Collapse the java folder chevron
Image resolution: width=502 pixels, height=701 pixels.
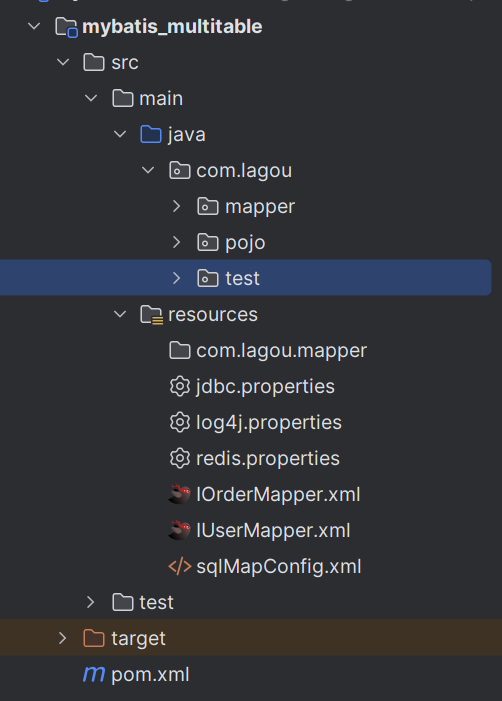pos(120,134)
